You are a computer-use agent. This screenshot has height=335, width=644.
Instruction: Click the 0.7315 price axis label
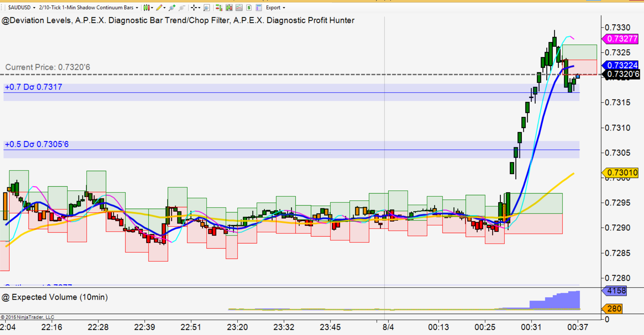[618, 103]
